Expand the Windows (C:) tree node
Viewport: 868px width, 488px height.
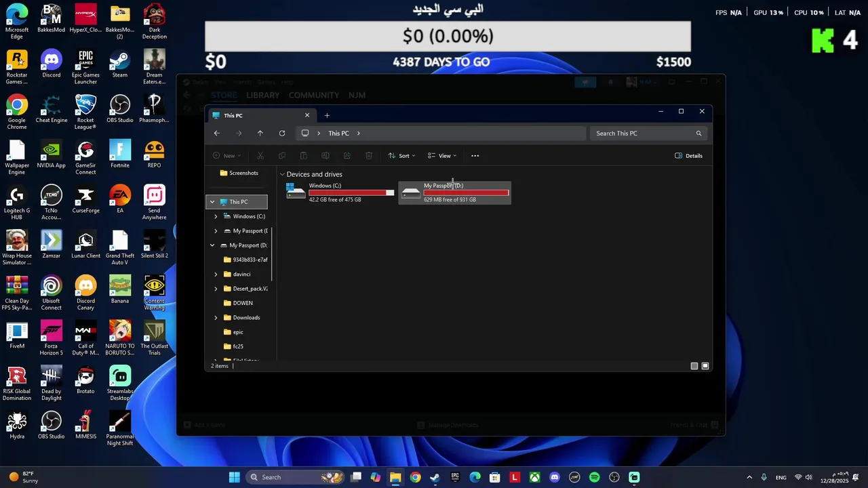click(216, 216)
